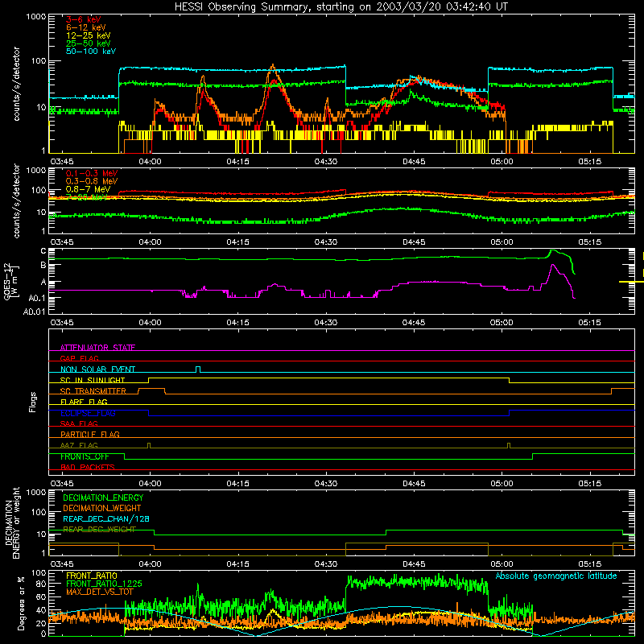644x644 pixels.
Task: Select the cyan 50-100 keV legend label
Action: 91,52
